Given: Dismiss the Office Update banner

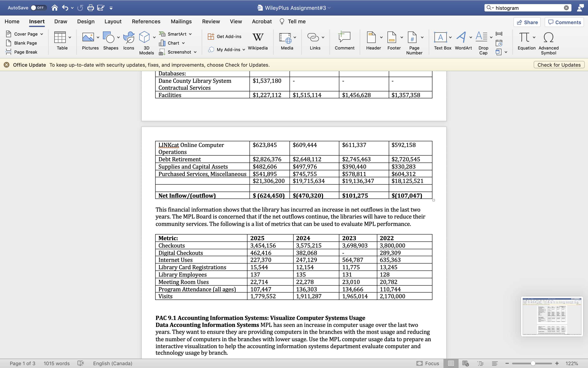Looking at the screenshot, I should [x=7, y=65].
